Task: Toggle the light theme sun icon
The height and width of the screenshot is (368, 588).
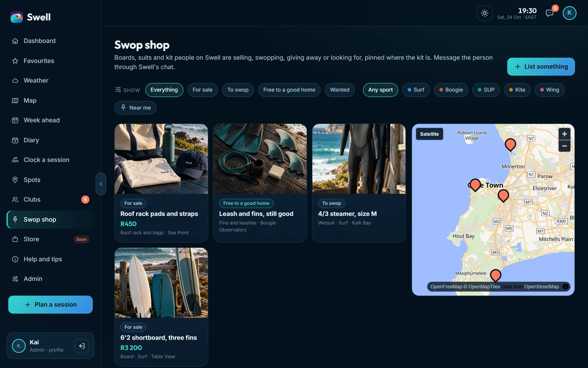Action: click(484, 13)
